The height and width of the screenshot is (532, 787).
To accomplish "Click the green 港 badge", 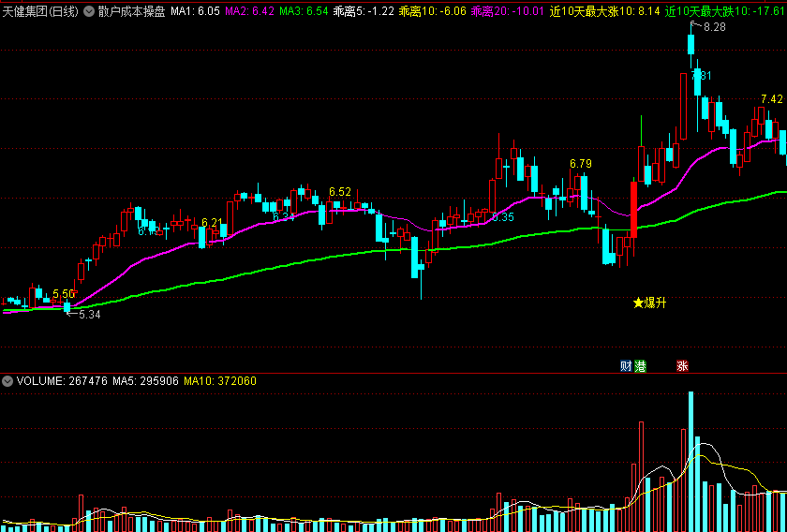I will pos(640,366).
